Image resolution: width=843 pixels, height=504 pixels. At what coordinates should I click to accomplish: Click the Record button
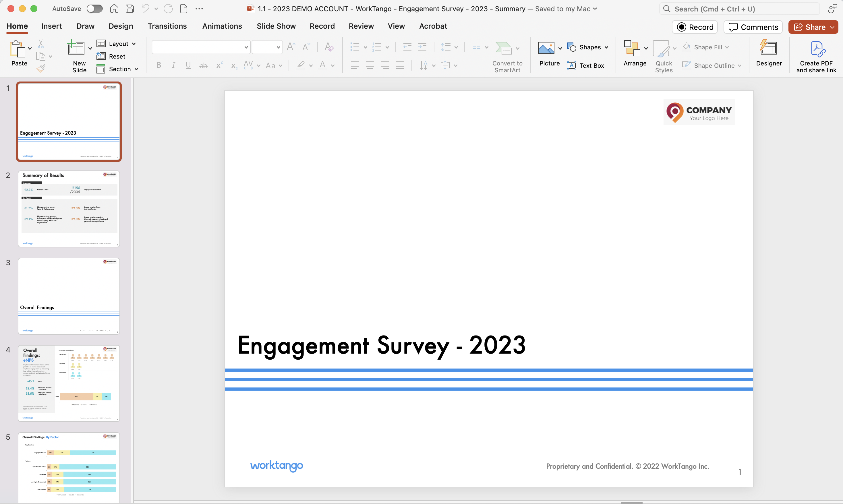click(695, 27)
